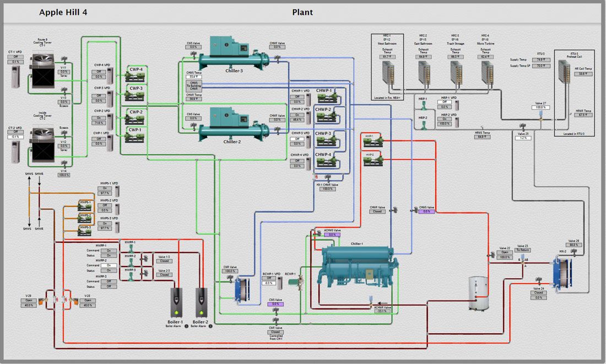Click the Plant page title

click(302, 12)
